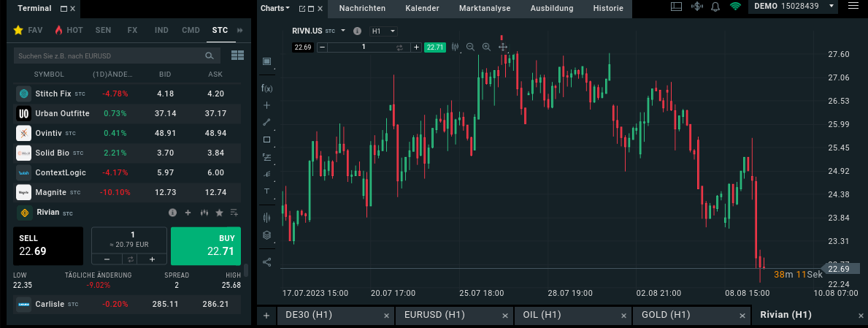Open the DEMO 15028439 account dropdown
Image resolution: width=868 pixels, height=328 pixels.
pyautogui.click(x=794, y=6)
